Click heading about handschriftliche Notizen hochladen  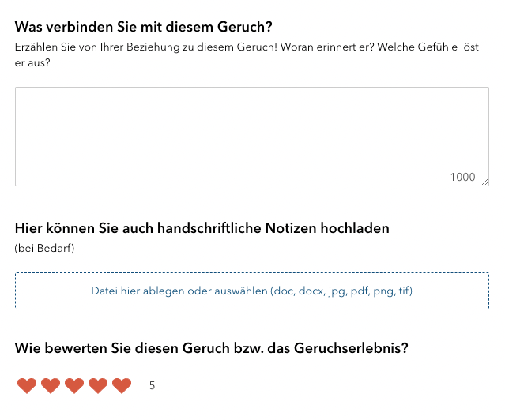tap(202, 229)
